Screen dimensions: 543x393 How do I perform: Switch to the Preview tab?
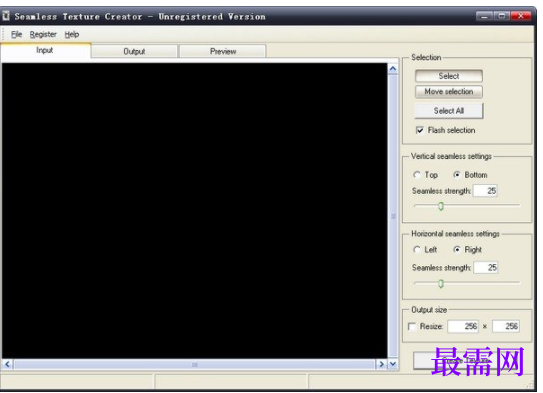click(223, 51)
